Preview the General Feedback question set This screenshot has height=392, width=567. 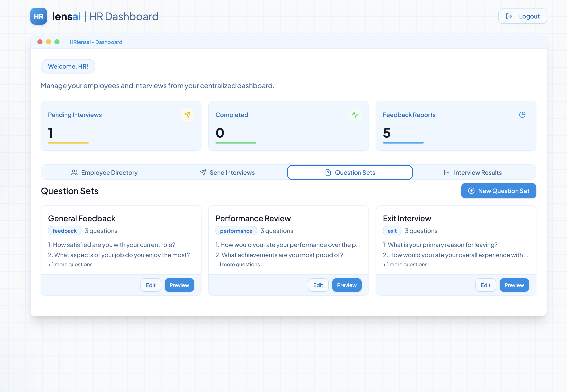pyautogui.click(x=179, y=285)
